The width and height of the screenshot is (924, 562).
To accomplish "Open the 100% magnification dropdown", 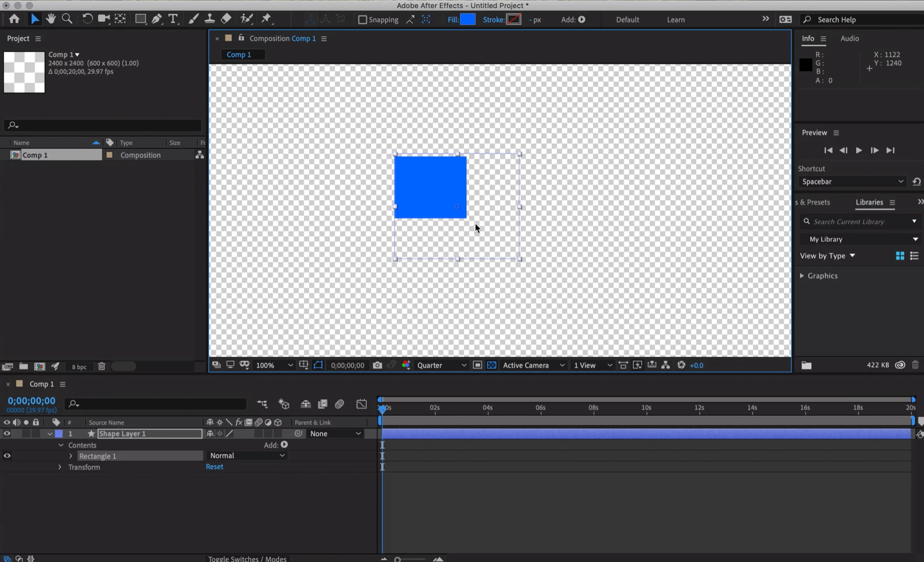I will tap(274, 365).
